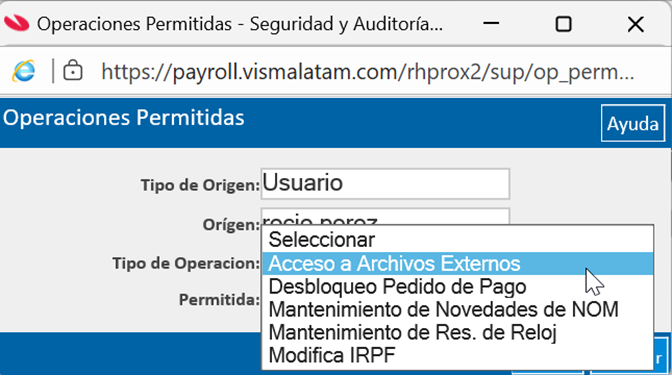Click the Ayuda help button
Viewport: 672px width, 375px height.
(633, 123)
